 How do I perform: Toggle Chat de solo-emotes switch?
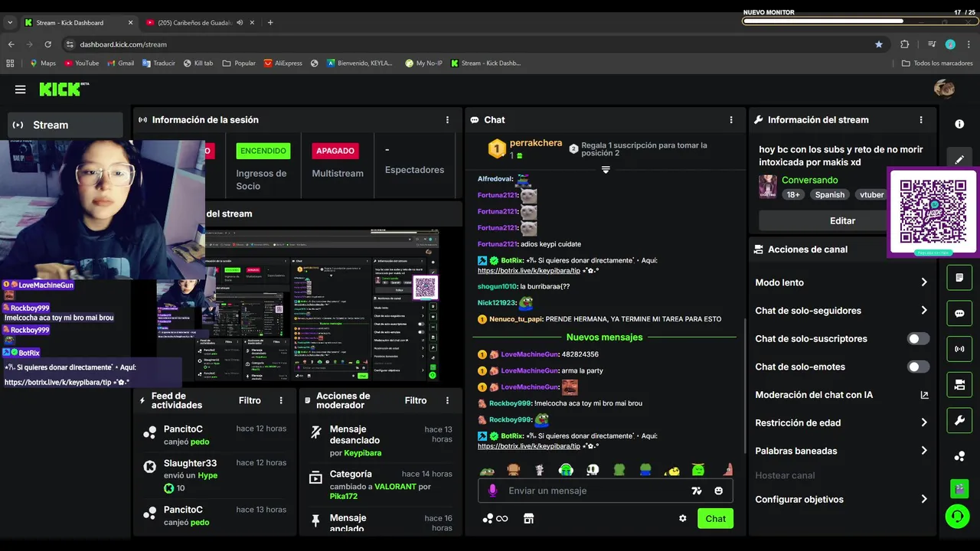coord(918,367)
